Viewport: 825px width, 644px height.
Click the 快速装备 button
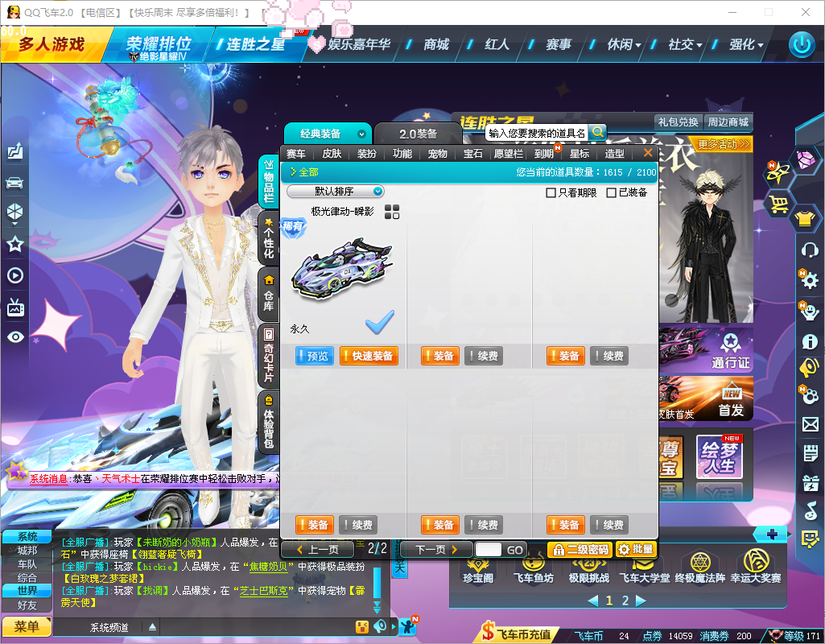[x=369, y=356]
